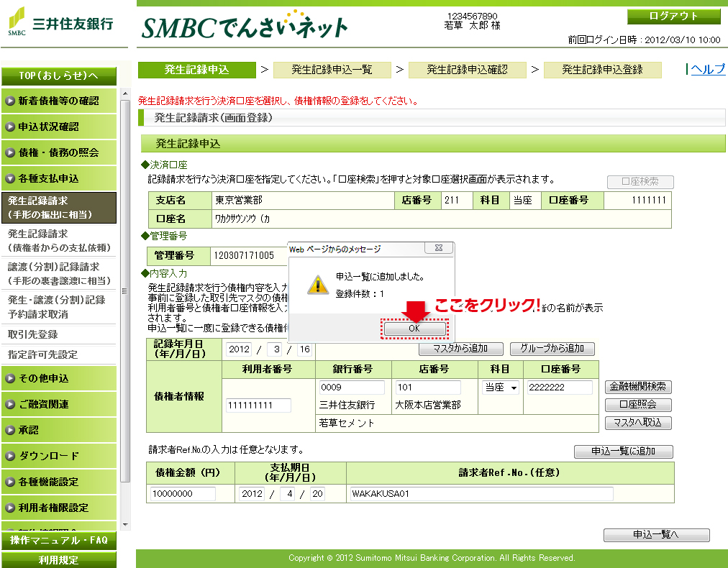This screenshot has height=568, width=728.
Task: Click the 店番号 field 101
Action: [x=427, y=388]
